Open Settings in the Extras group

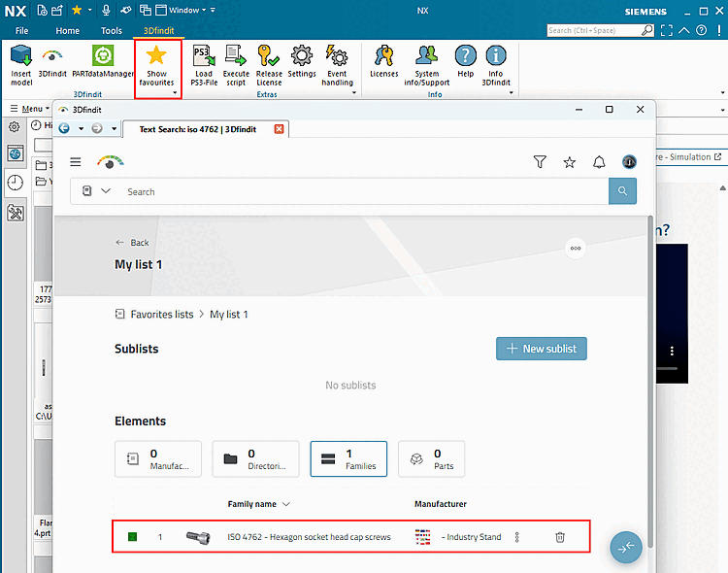302,61
